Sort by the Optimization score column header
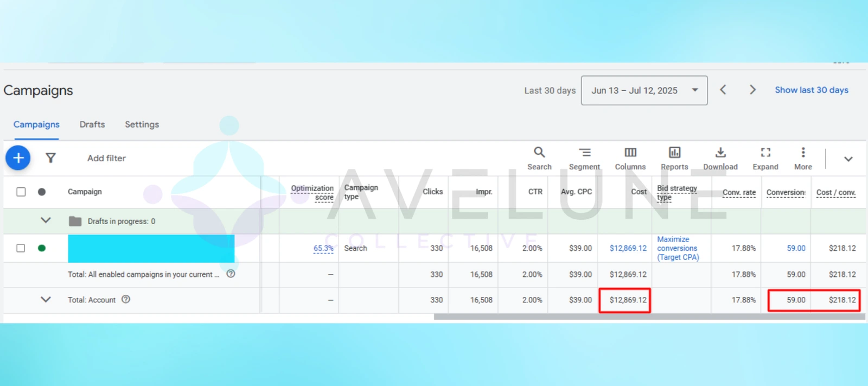 312,192
